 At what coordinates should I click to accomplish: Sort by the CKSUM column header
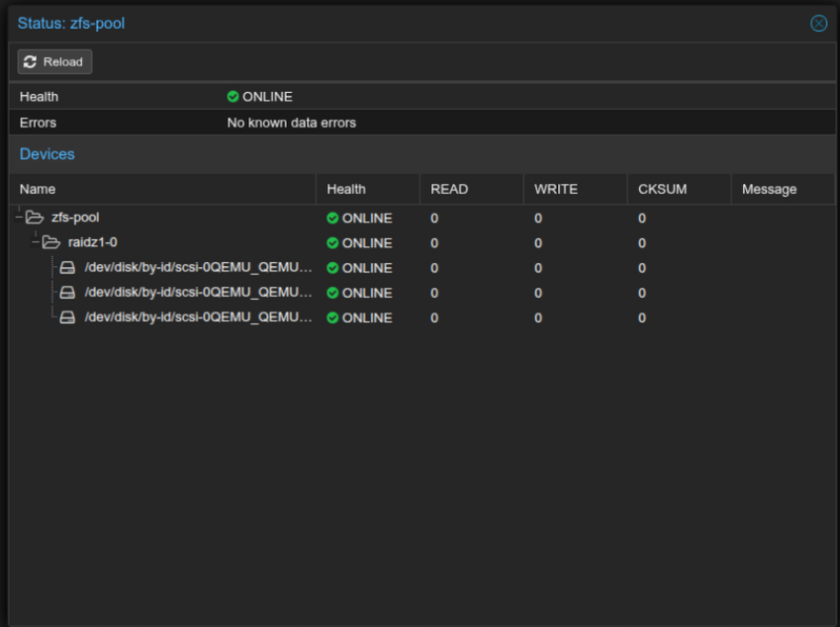tap(680, 189)
